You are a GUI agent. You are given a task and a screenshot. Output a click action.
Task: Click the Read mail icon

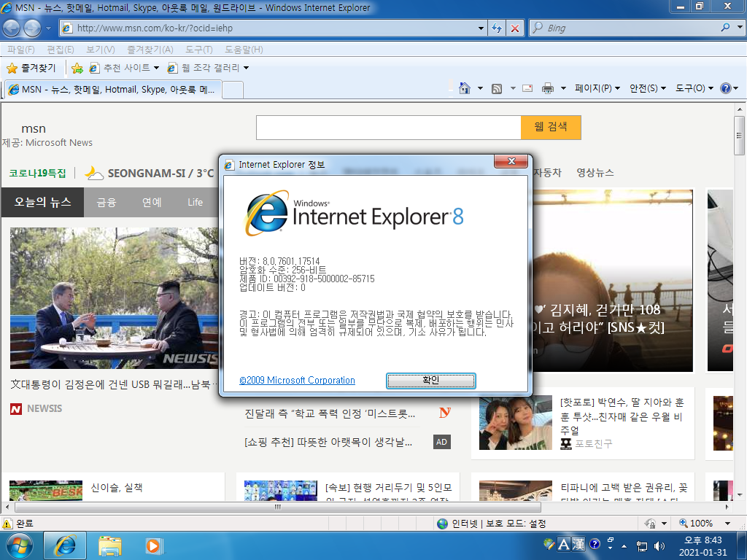coord(527,88)
